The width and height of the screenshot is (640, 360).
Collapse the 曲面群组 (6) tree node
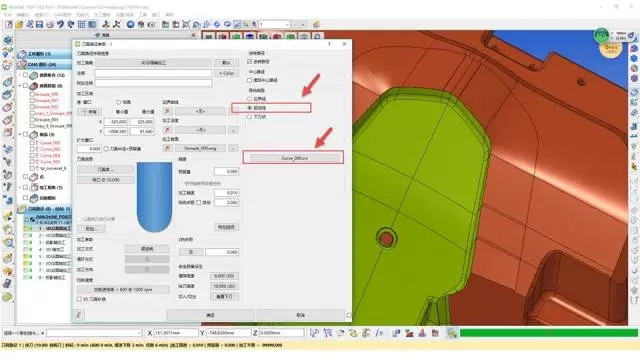tap(20, 86)
